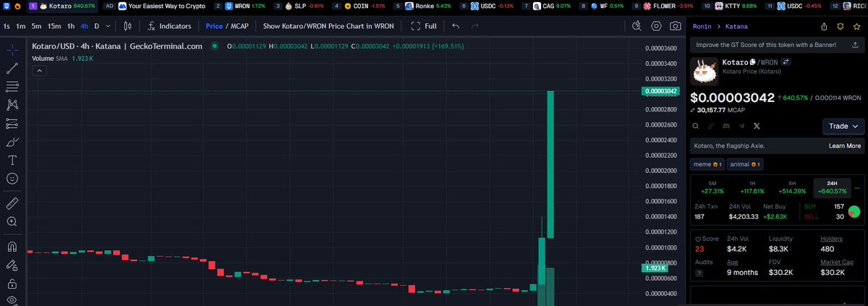Open the candlestick chart type selector
868x306 pixels.
pos(127,26)
